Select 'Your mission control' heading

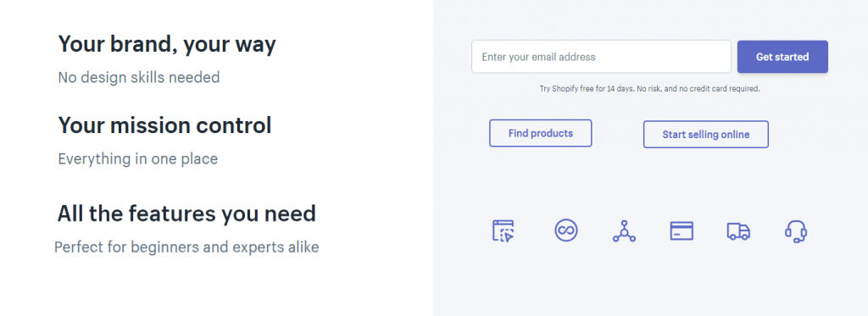[x=164, y=125]
